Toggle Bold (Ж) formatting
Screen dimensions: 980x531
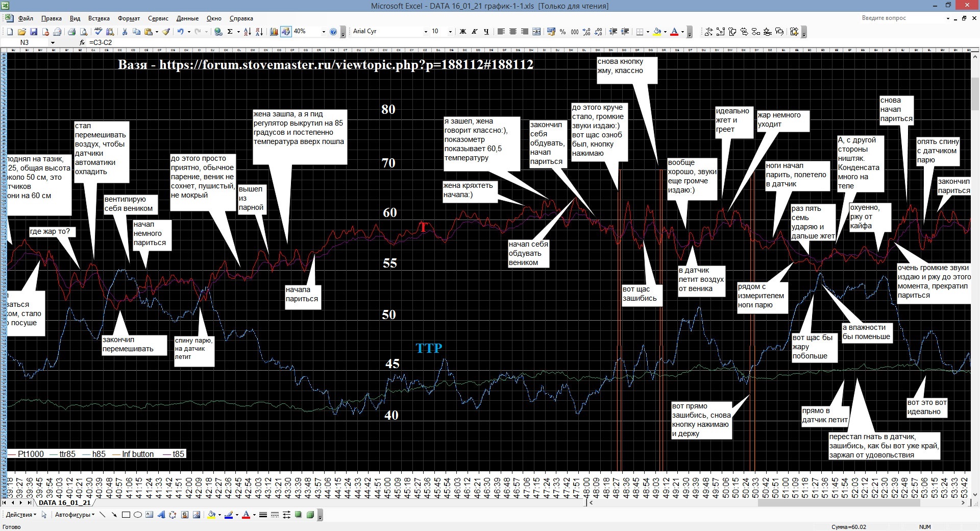coord(463,32)
